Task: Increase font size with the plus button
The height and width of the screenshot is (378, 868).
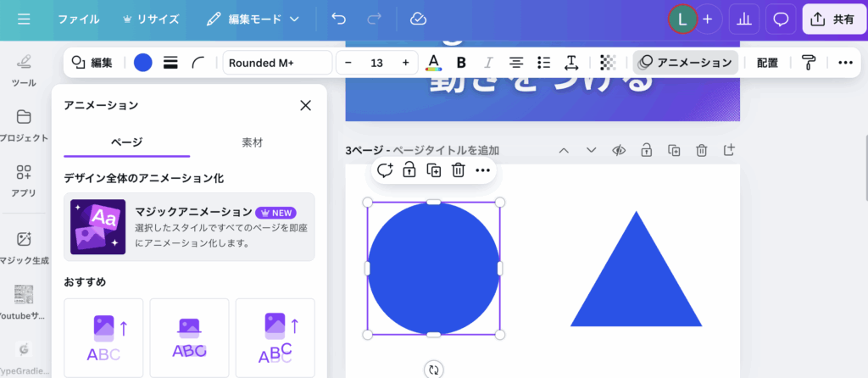Action: click(x=405, y=63)
